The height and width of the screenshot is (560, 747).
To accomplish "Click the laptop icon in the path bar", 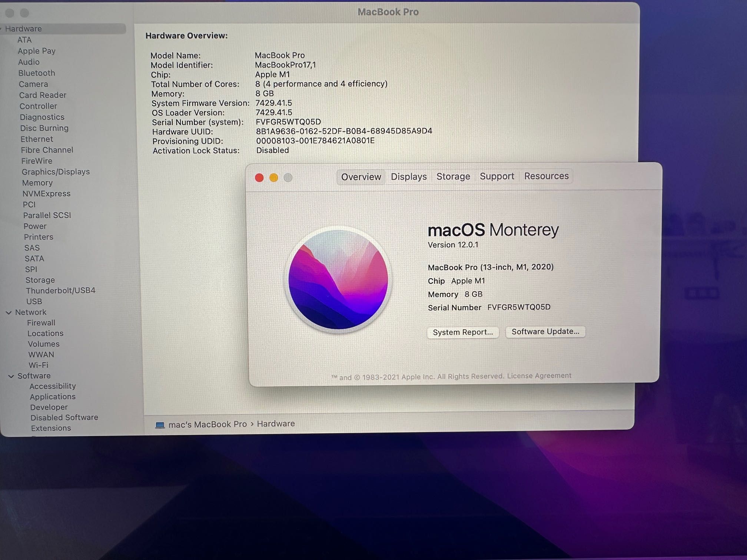I will coord(160,425).
